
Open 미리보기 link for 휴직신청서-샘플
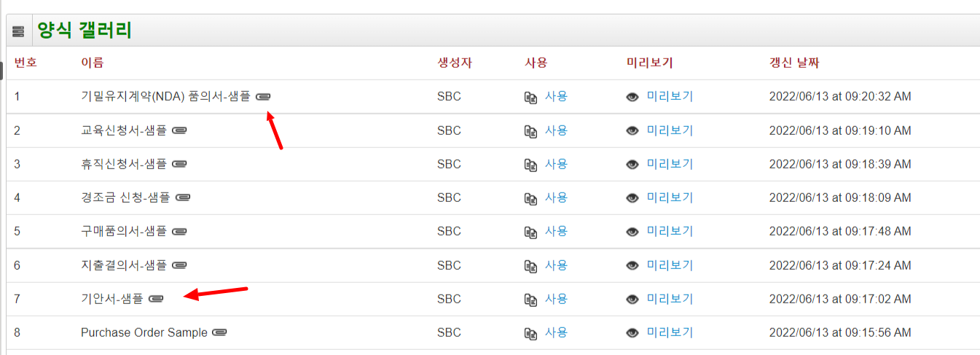[x=670, y=164]
